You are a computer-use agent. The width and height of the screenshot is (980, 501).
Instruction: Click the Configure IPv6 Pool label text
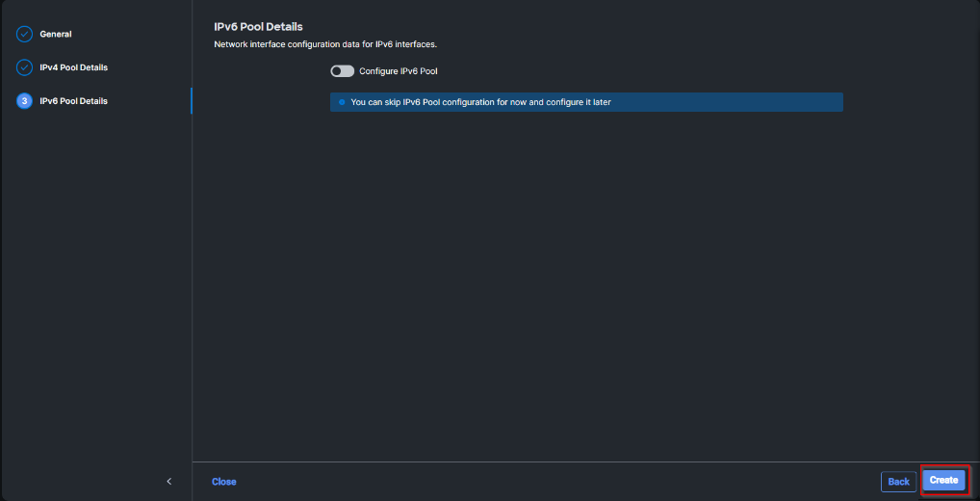coord(398,71)
